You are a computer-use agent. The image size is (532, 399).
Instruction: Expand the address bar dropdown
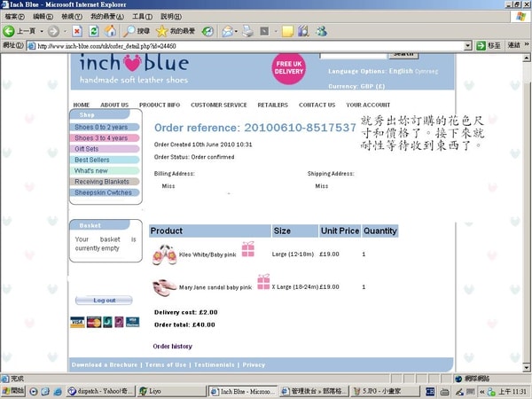click(x=468, y=45)
